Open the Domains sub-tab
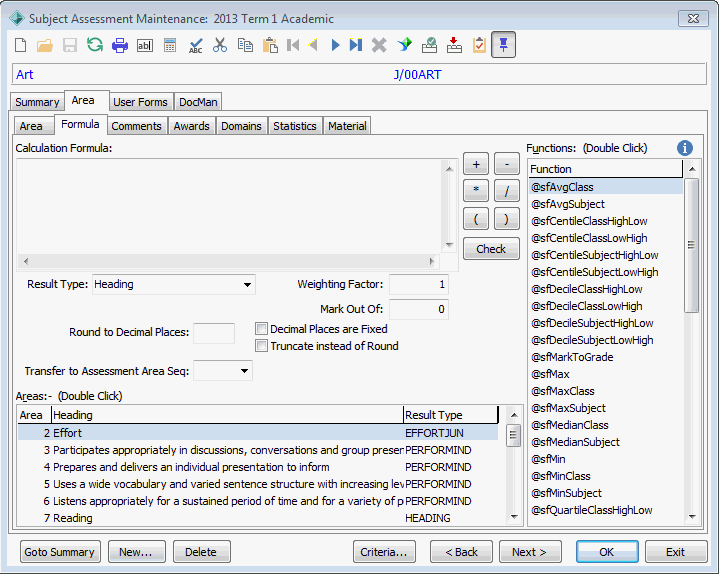Image resolution: width=719 pixels, height=574 pixels. (x=241, y=126)
